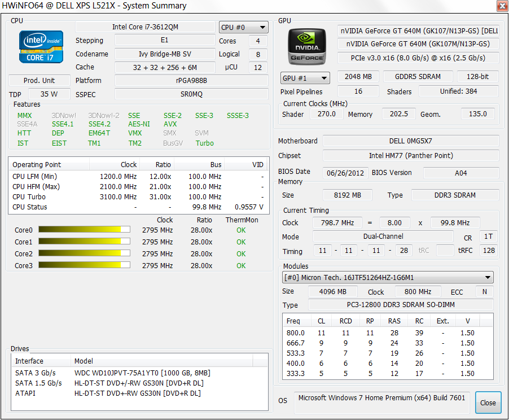Click the BIOS Version field A04
This screenshot has width=509, height=420.
point(461,173)
